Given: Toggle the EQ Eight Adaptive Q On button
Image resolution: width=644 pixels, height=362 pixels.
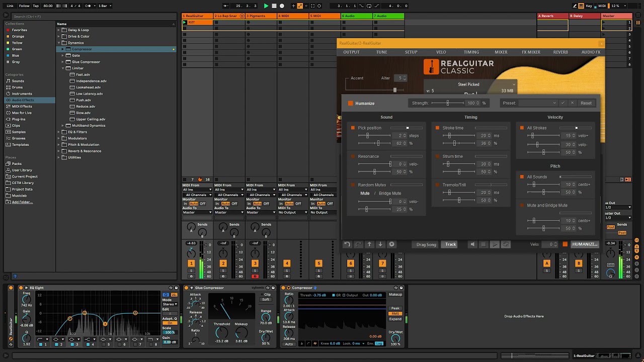Looking at the screenshot, I should pos(170,323).
